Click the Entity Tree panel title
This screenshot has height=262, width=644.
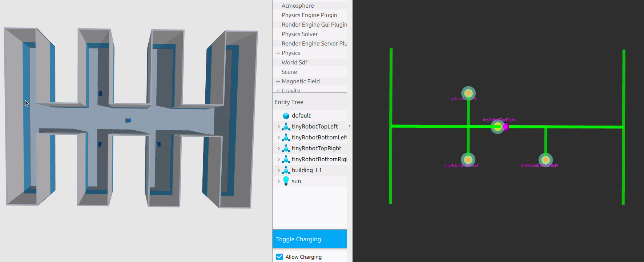pos(289,102)
